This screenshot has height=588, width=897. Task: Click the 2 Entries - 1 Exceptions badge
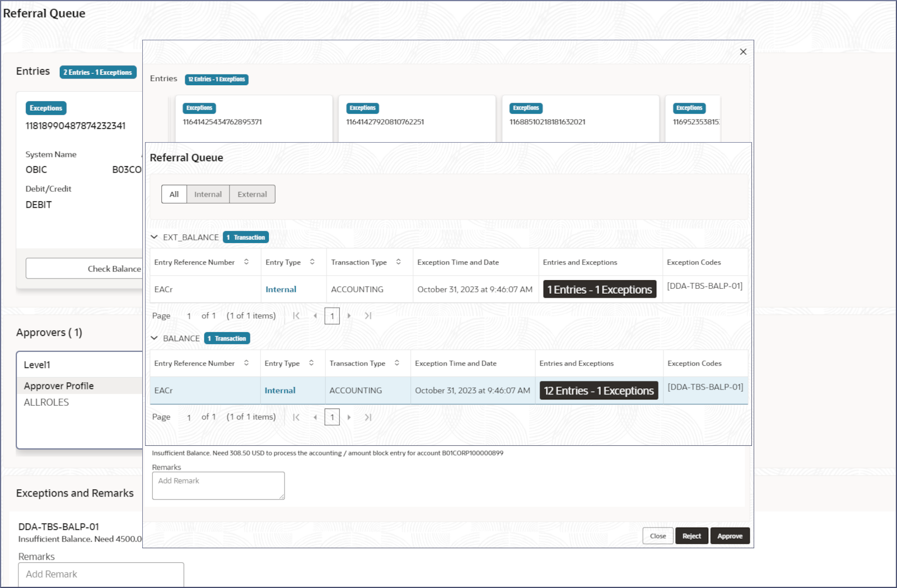click(98, 72)
